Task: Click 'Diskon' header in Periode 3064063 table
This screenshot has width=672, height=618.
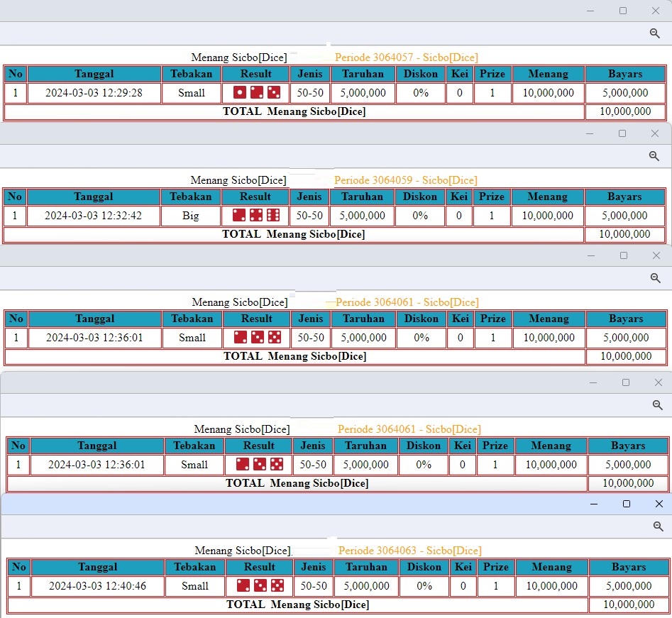Action: tap(424, 567)
